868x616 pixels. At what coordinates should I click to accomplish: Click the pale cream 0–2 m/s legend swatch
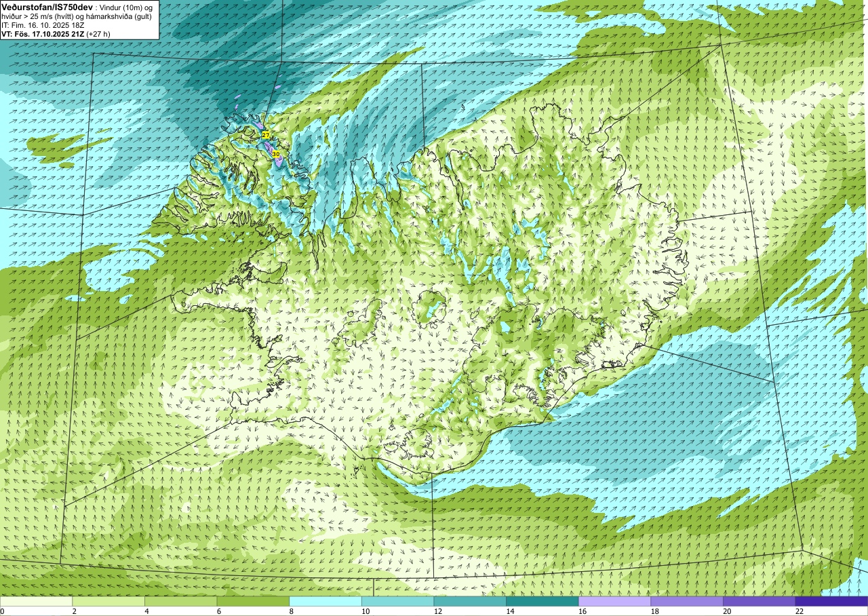(36, 601)
